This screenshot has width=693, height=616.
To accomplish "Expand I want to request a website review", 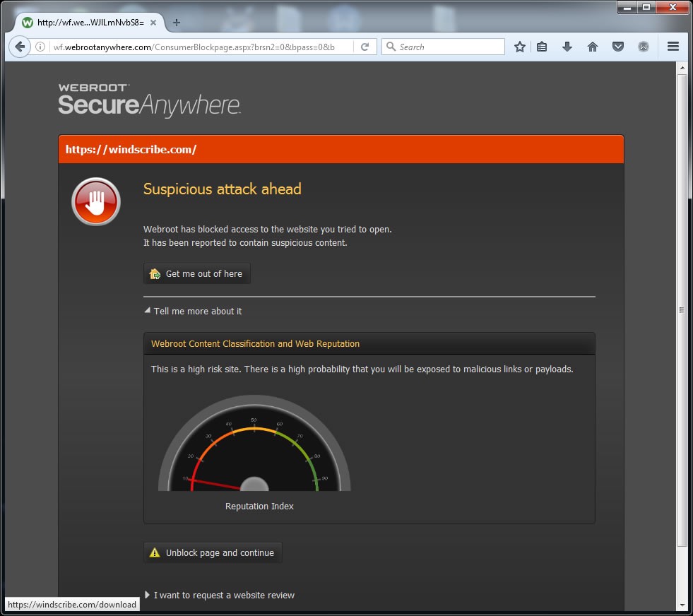I will [x=220, y=596].
